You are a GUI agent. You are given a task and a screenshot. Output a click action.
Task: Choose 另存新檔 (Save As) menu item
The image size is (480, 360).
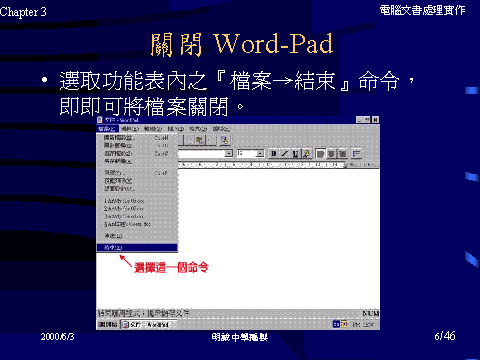(137, 161)
